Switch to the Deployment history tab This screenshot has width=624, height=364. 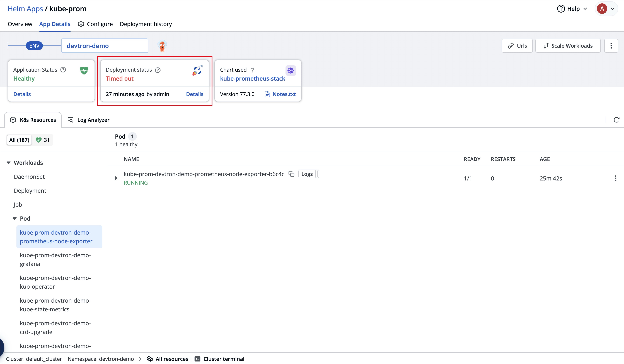pyautogui.click(x=146, y=24)
